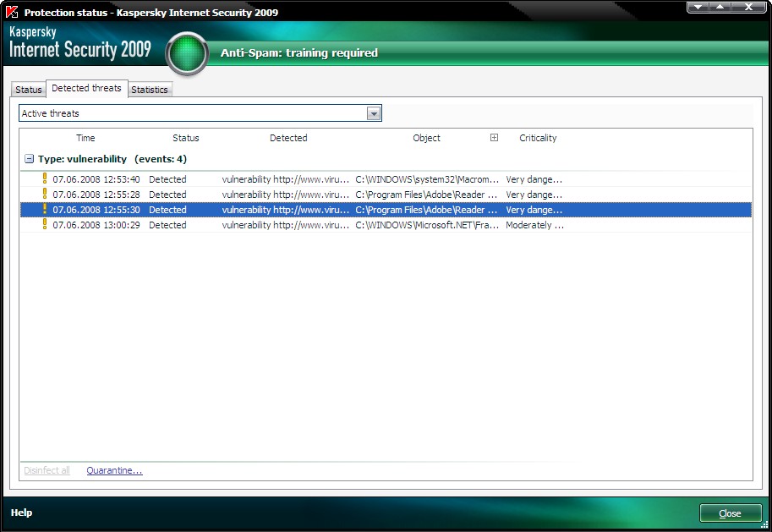Sort by the Criticality column header
Screen dimensions: 772x532
pyautogui.click(x=538, y=138)
